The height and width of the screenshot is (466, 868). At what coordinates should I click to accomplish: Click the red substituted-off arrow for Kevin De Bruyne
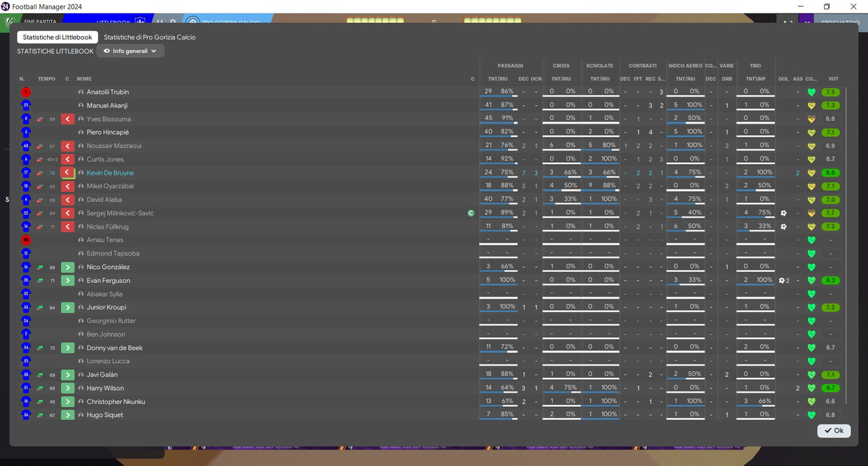tap(67, 173)
